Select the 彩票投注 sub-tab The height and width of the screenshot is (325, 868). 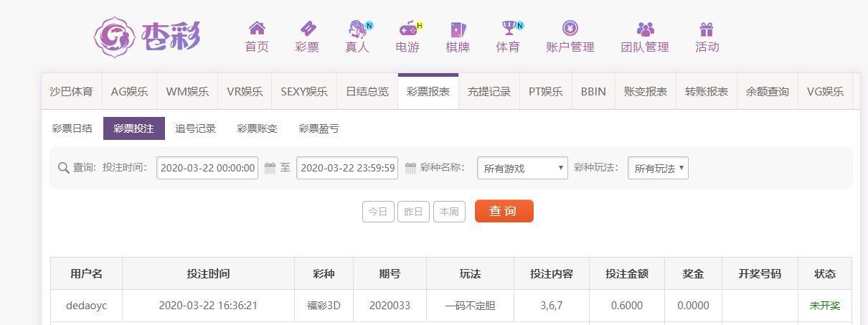pyautogui.click(x=133, y=128)
